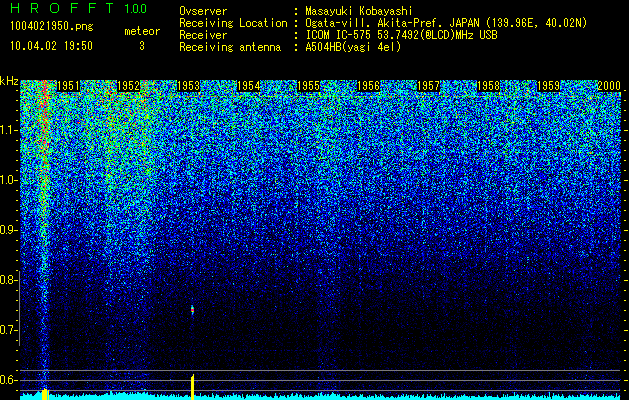Click the HROFFT 1.0.0 title text
The image size is (629, 400).
coord(78,8)
